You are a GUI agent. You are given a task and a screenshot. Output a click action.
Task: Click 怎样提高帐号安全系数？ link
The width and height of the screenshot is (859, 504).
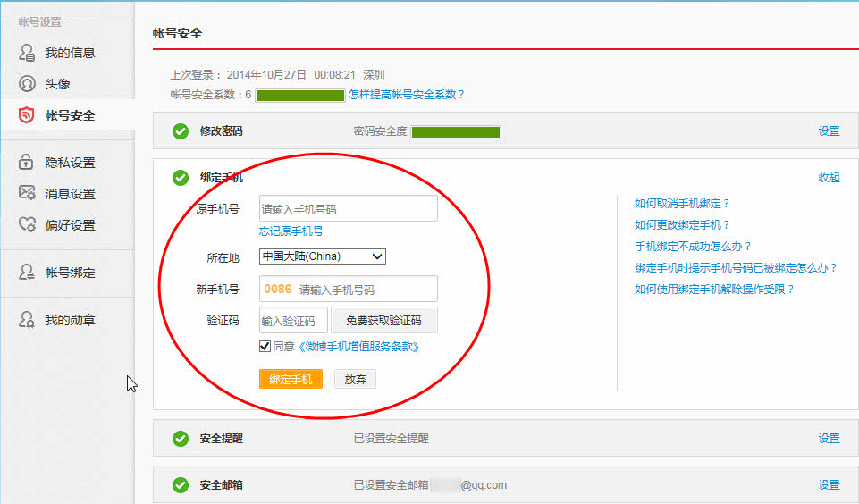click(x=407, y=94)
